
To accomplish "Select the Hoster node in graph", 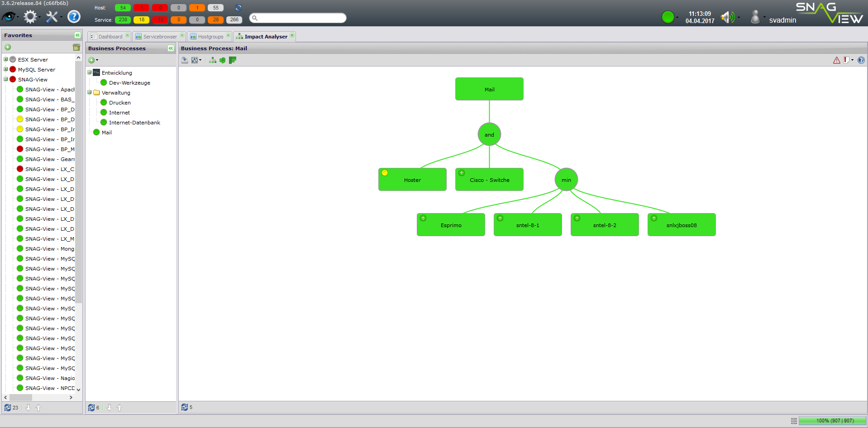I will click(412, 179).
